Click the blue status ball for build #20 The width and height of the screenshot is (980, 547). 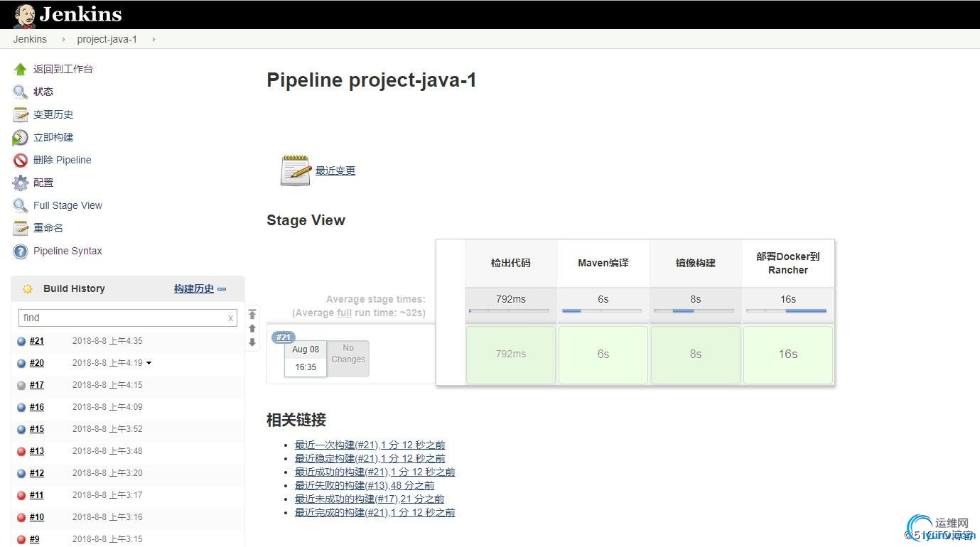pos(21,363)
